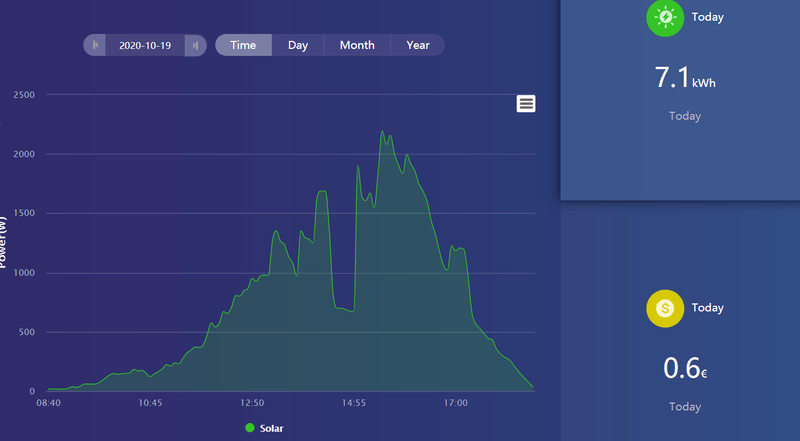
Task: Click the 17:00 x-axis time label
Action: (x=455, y=403)
